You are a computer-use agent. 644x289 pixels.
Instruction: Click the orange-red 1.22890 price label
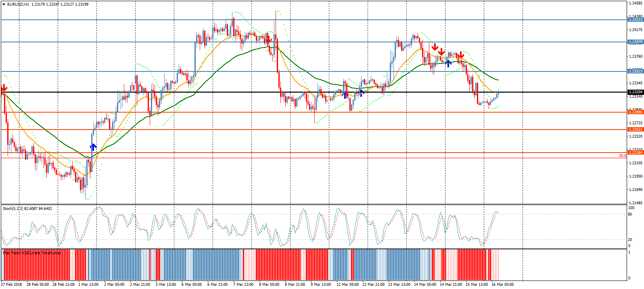635,112
